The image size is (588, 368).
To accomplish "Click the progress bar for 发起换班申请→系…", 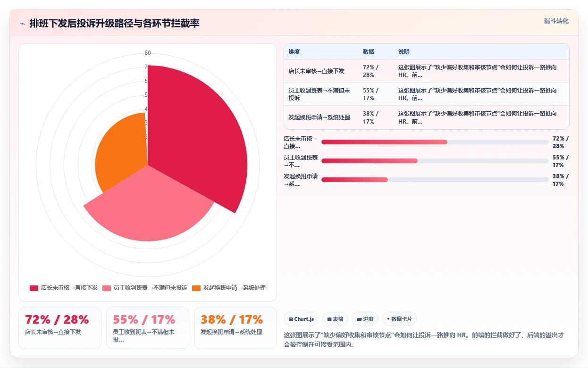I will point(435,180).
